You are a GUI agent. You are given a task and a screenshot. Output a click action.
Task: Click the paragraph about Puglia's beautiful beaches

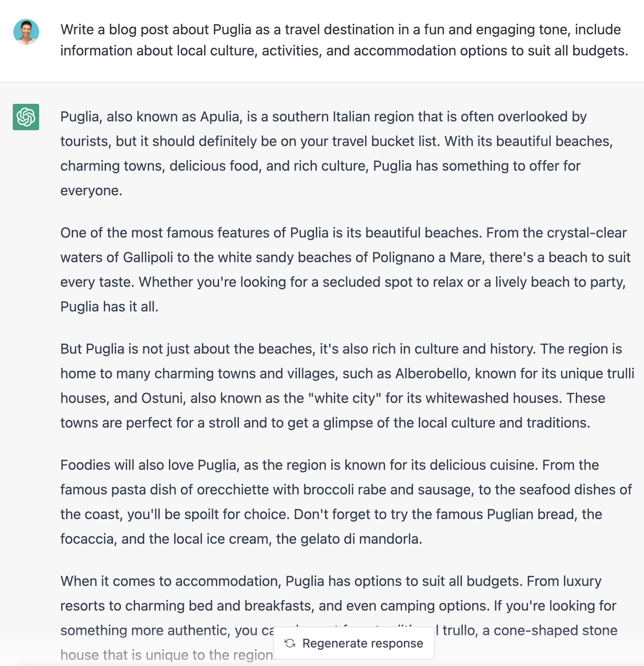pyautogui.click(x=345, y=270)
